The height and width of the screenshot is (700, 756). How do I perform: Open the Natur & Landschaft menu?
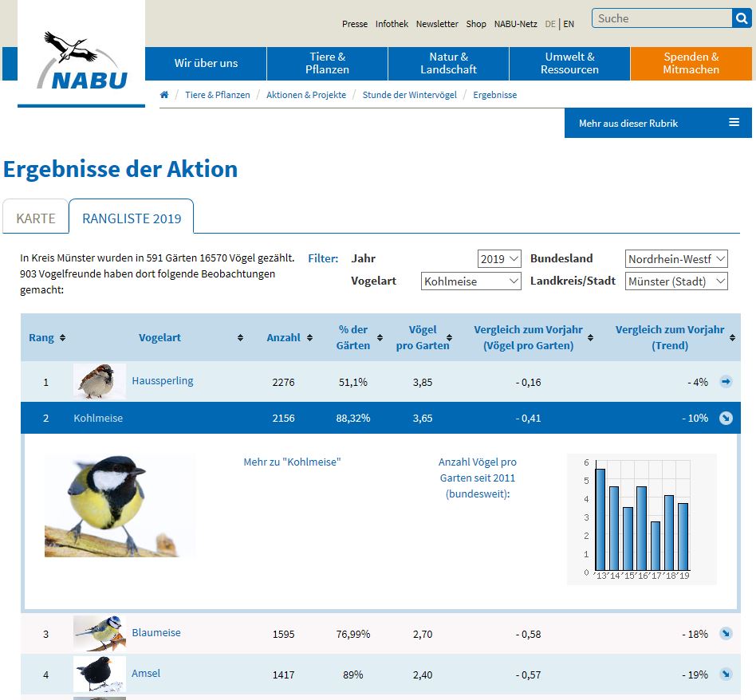[x=448, y=63]
